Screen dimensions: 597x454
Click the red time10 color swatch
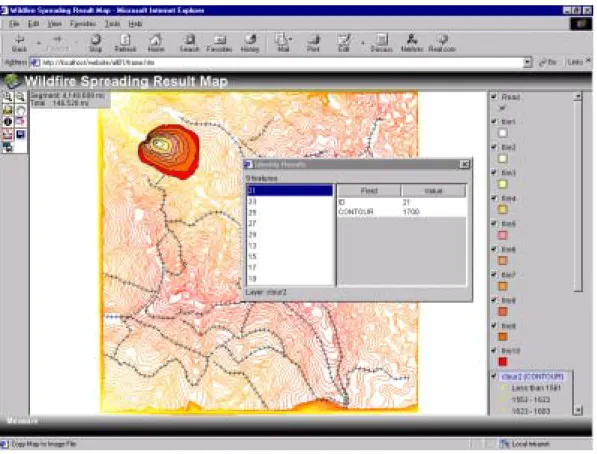click(x=503, y=361)
